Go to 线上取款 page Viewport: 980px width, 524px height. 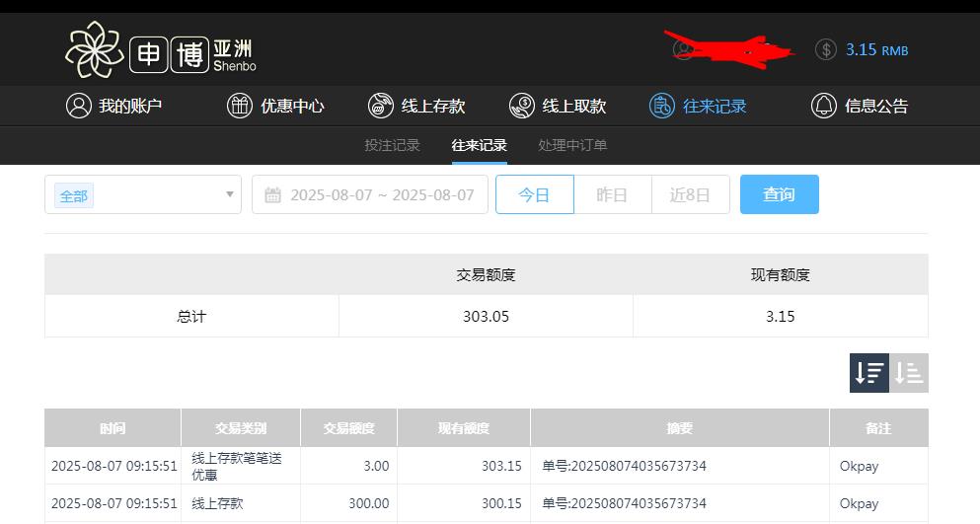tap(559, 106)
